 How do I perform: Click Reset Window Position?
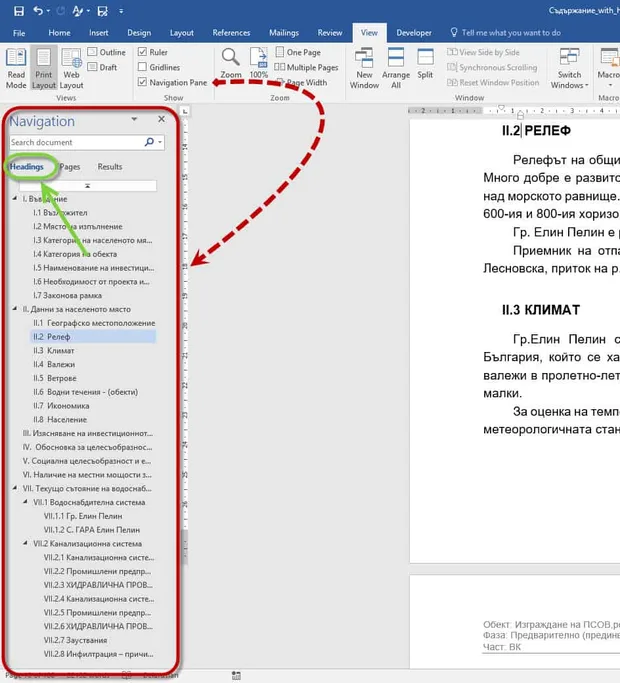[493, 82]
